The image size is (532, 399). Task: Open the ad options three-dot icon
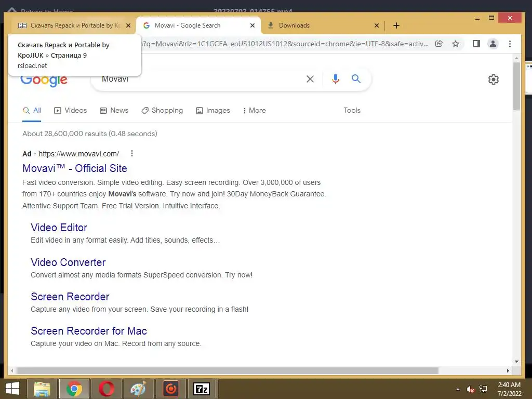coord(132,154)
